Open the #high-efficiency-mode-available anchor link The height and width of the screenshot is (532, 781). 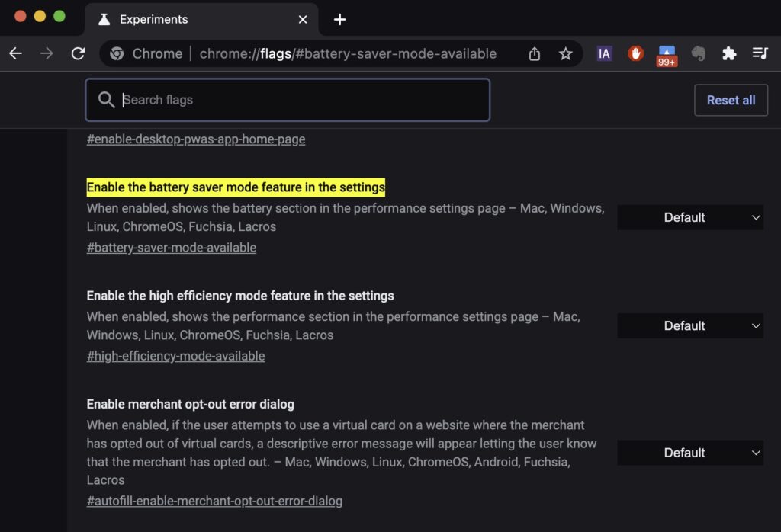pos(175,356)
